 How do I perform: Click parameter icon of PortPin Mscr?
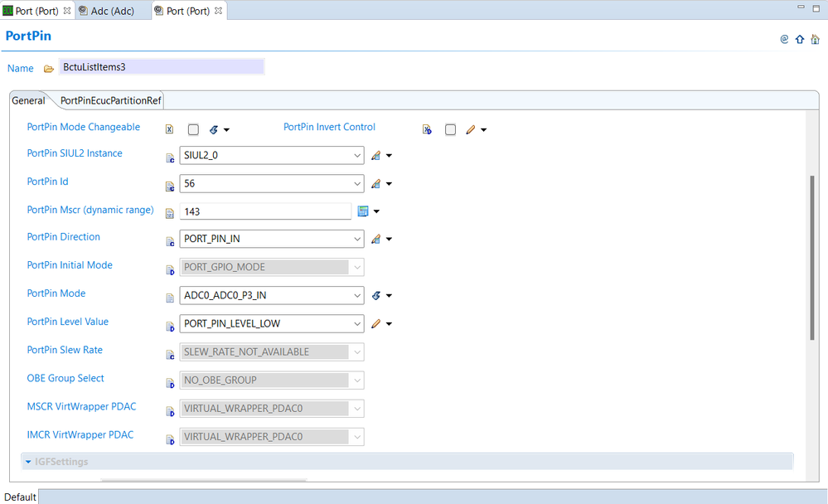tap(170, 213)
